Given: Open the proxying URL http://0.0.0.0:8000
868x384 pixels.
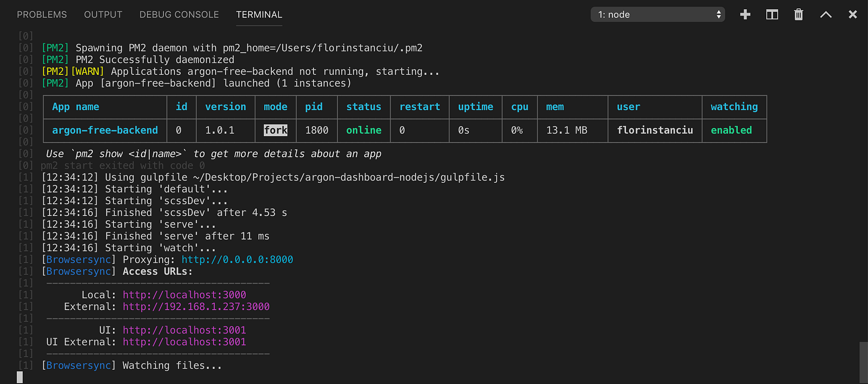Looking at the screenshot, I should (x=237, y=260).
